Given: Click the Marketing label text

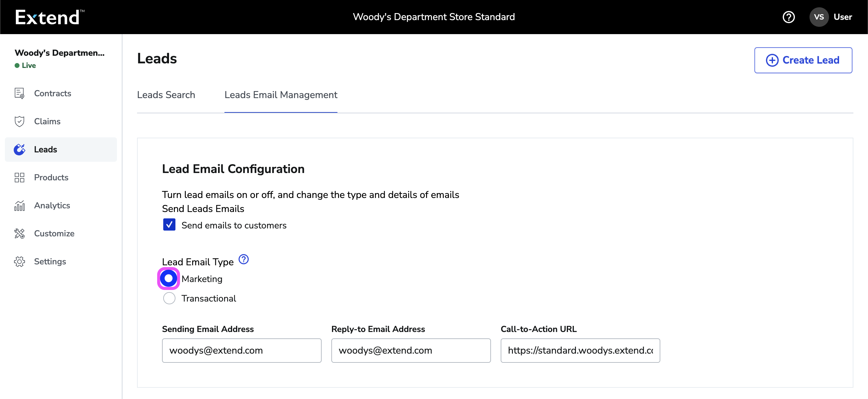Looking at the screenshot, I should 202,279.
